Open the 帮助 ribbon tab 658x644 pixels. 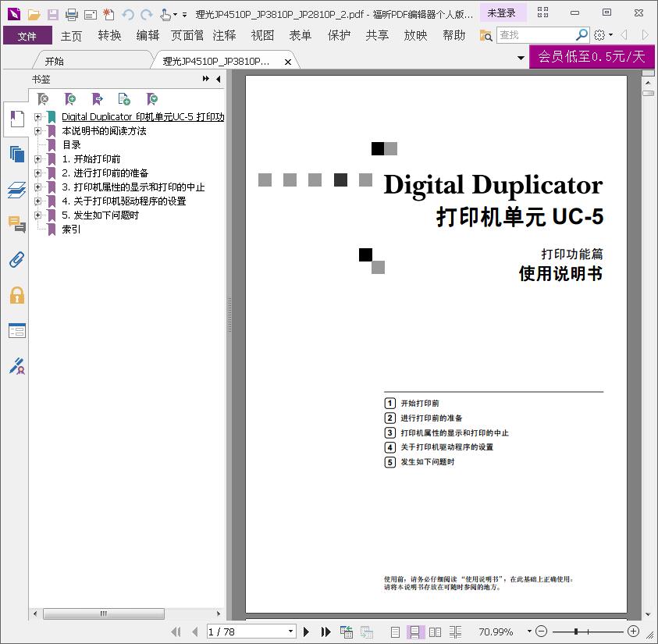click(x=454, y=35)
